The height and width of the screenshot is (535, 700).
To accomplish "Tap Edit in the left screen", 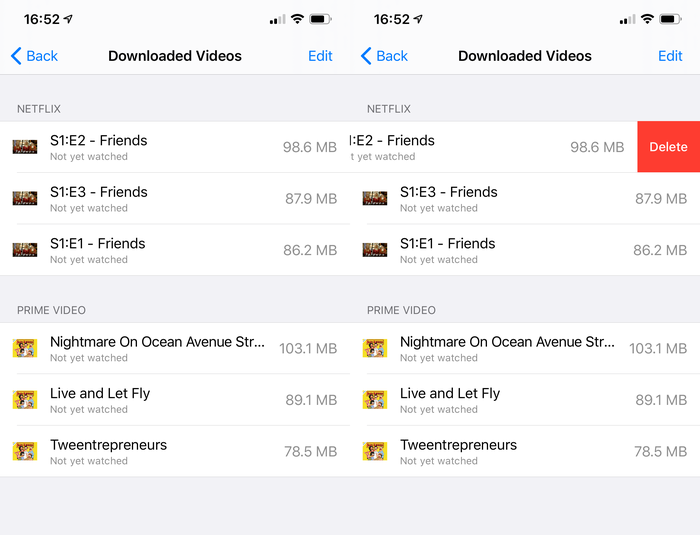I will pos(320,56).
